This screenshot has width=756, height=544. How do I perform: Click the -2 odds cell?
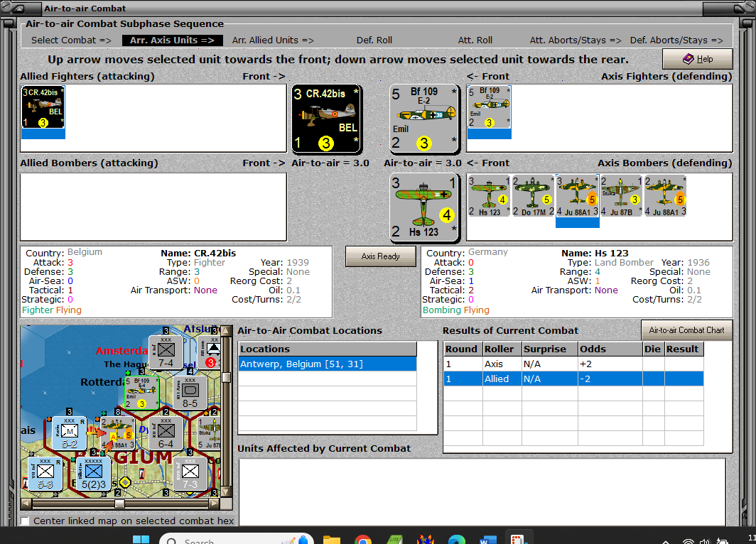610,379
